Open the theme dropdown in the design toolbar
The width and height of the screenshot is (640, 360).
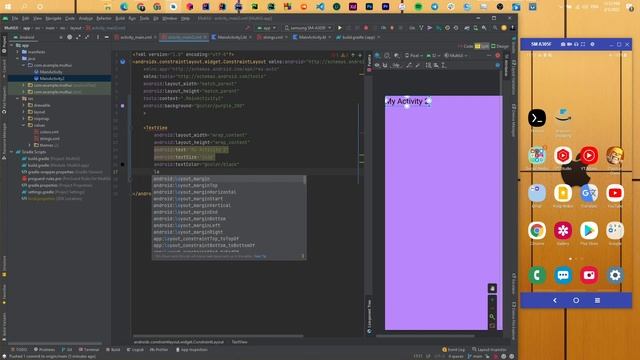[456, 56]
